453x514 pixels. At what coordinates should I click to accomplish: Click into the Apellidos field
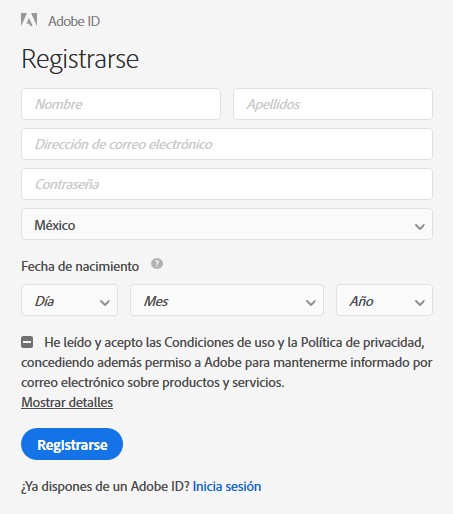click(x=333, y=104)
